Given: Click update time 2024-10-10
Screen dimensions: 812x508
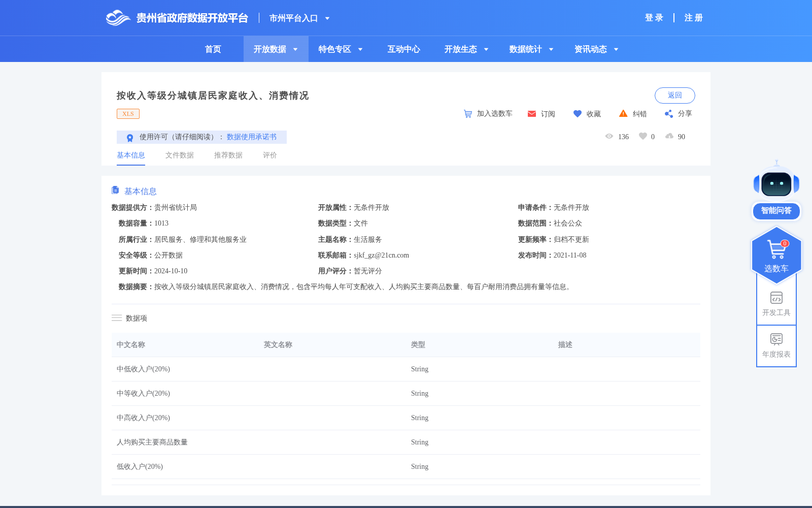Looking at the screenshot, I should click(171, 271).
